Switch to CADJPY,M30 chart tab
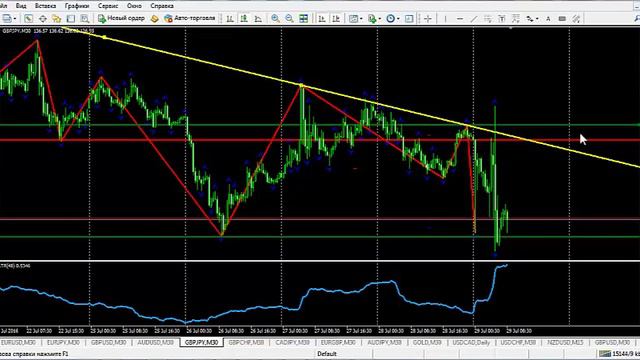 point(293,342)
